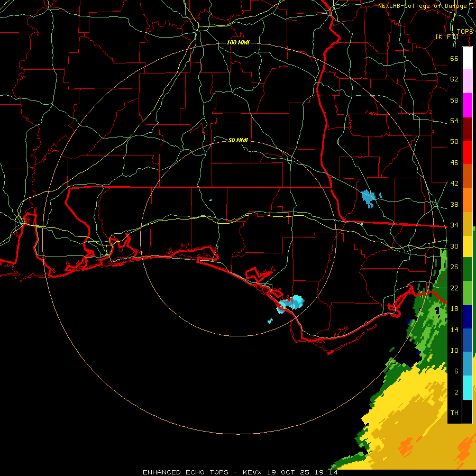This screenshot has height=476, width=476.
Task: Click legend value "42"
Action: [454, 184]
